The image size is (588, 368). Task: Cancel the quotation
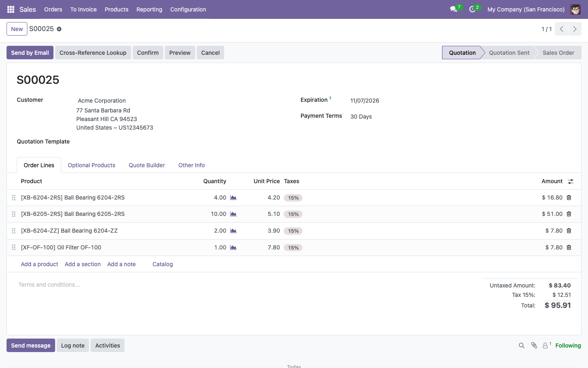tap(210, 53)
